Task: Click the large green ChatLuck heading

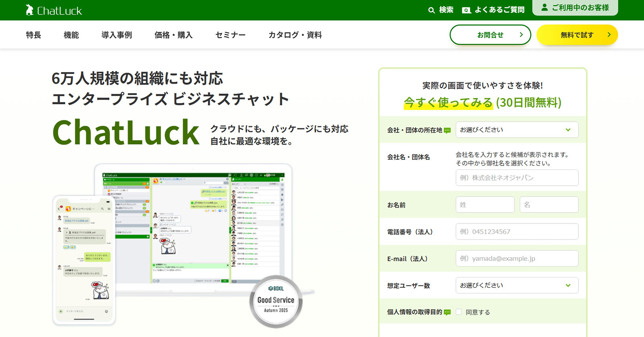Action: click(126, 132)
